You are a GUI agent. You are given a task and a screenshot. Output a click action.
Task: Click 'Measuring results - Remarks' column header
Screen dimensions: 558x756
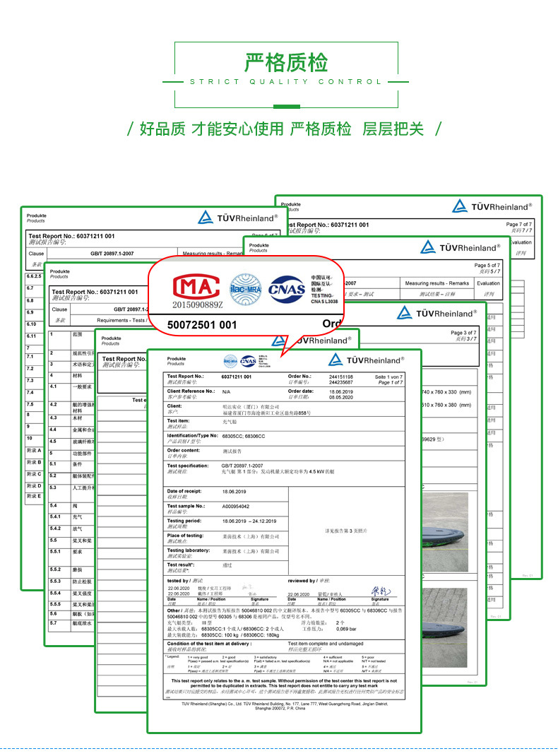(437, 283)
